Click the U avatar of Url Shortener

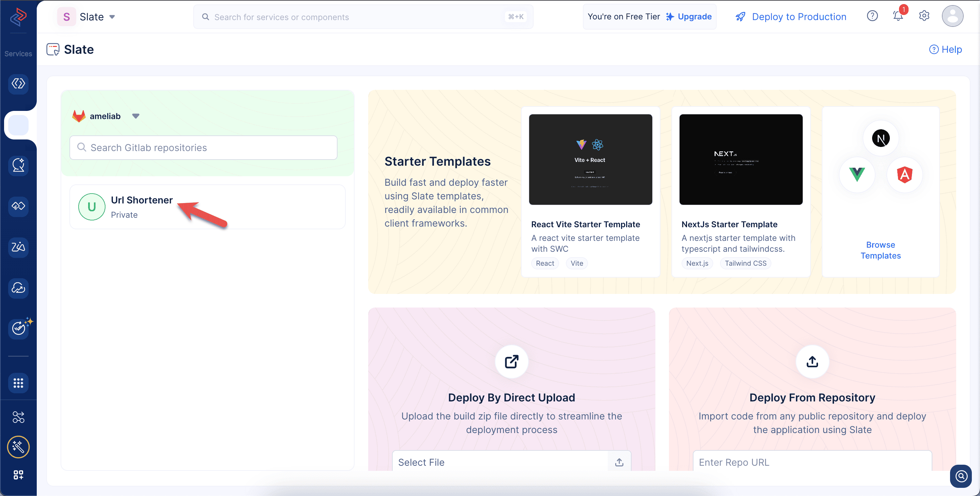[92, 207]
